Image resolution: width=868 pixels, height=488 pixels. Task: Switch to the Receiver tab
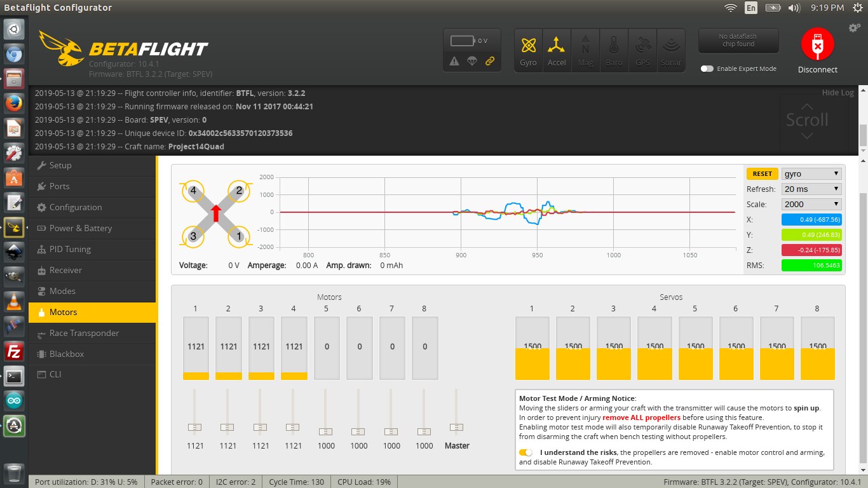click(x=93, y=270)
